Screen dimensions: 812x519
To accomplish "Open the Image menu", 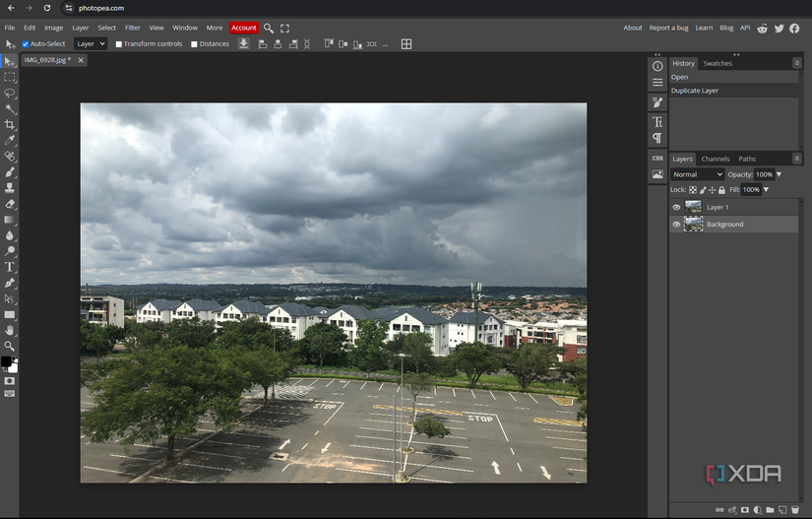I will pos(53,28).
